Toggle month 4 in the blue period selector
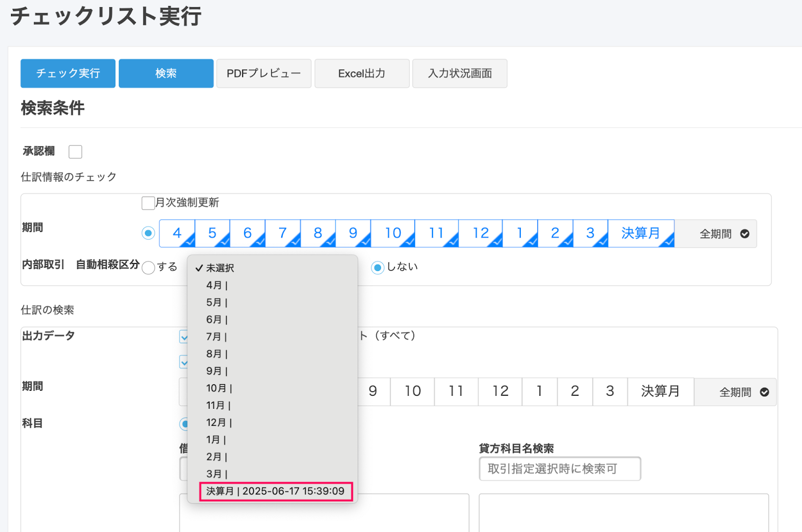The width and height of the screenshot is (802, 532). [177, 233]
